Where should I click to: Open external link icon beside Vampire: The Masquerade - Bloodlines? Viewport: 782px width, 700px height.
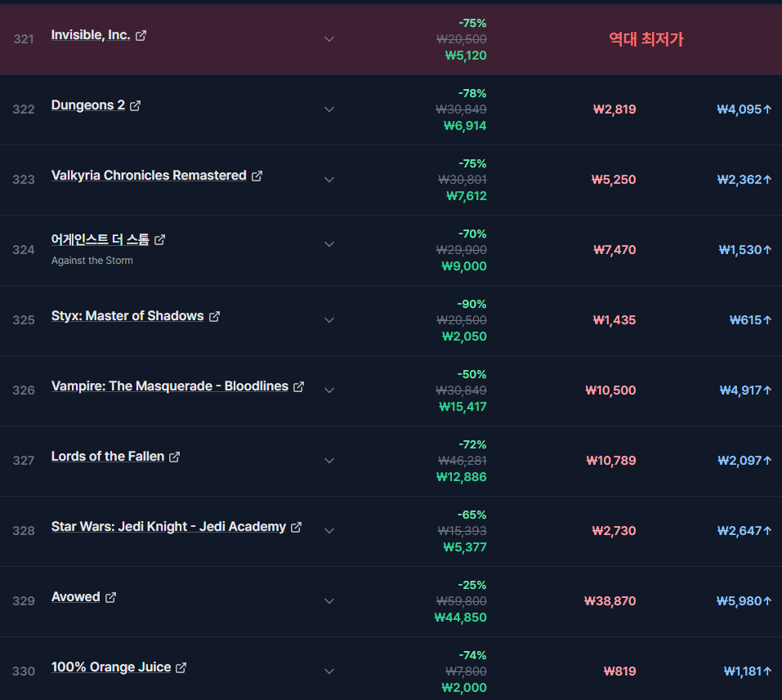299,387
